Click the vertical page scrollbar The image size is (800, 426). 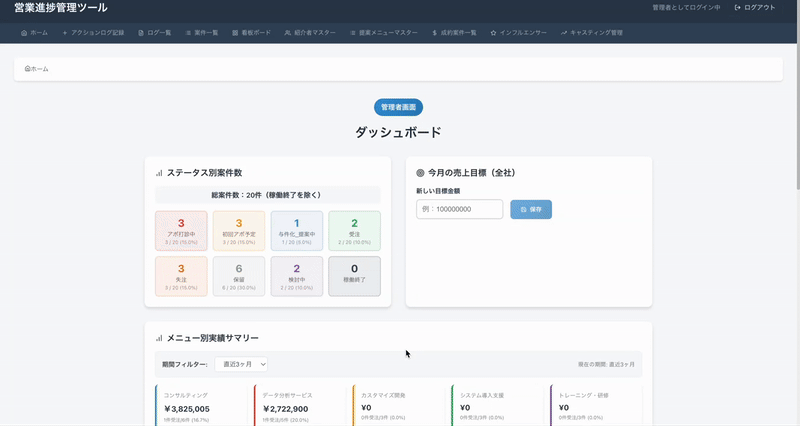click(x=795, y=100)
